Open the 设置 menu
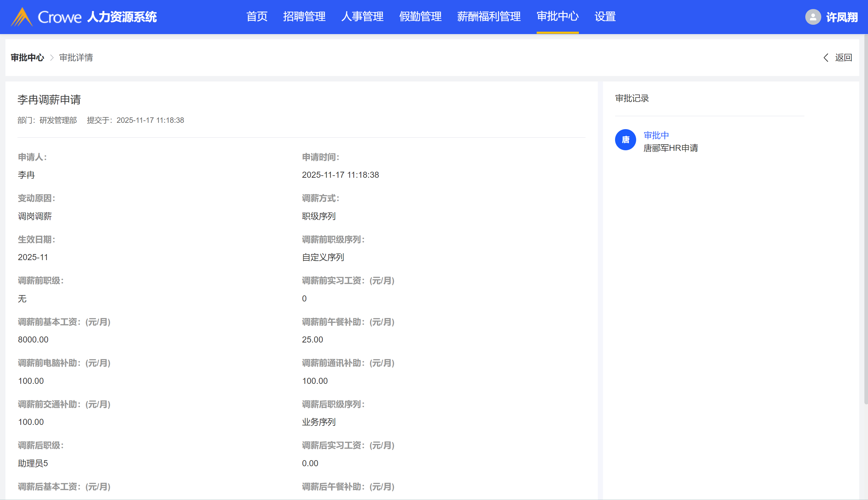Screen dimensions: 868x500 605,17
